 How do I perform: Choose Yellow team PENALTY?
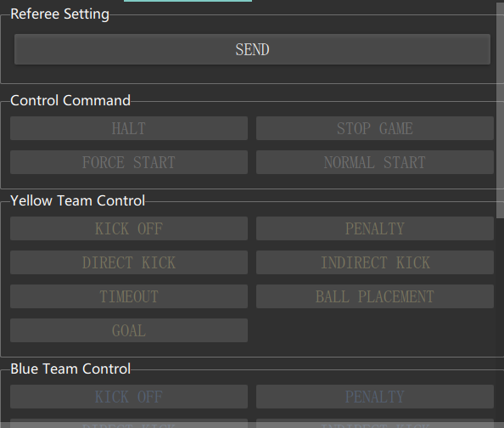[x=375, y=228]
